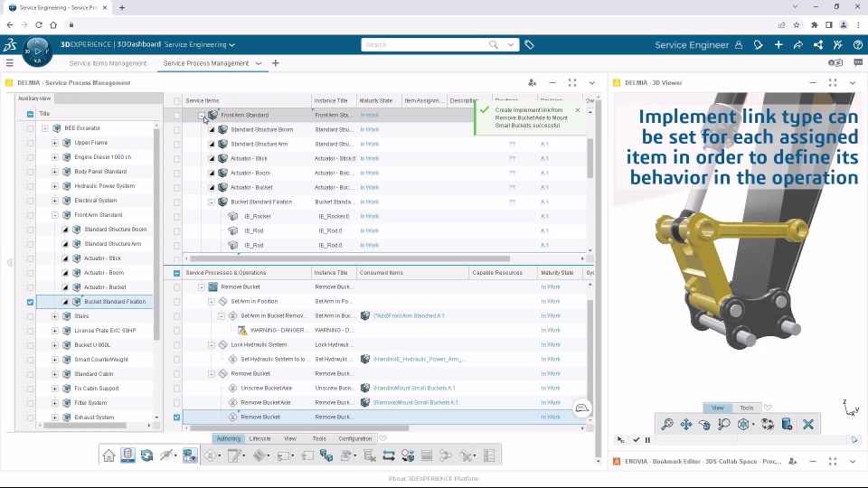The image size is (868, 488).
Task: Check the Unscrew BucketAxle row checkbox
Action: (176, 389)
